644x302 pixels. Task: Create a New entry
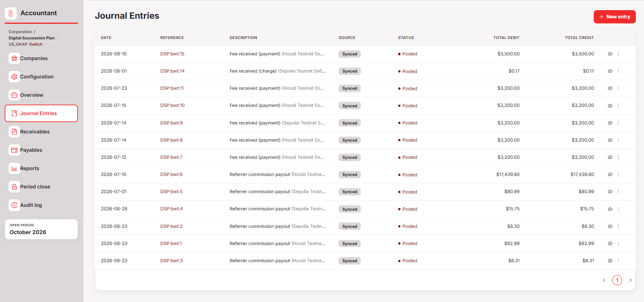pyautogui.click(x=614, y=17)
